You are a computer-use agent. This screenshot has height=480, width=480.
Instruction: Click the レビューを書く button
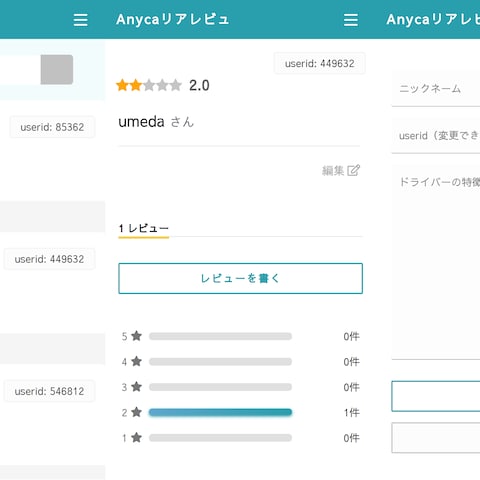pyautogui.click(x=240, y=278)
